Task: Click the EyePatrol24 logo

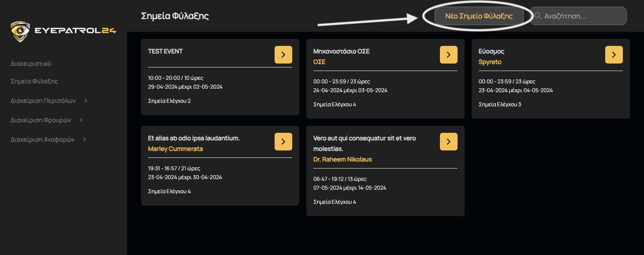Action: tap(63, 31)
